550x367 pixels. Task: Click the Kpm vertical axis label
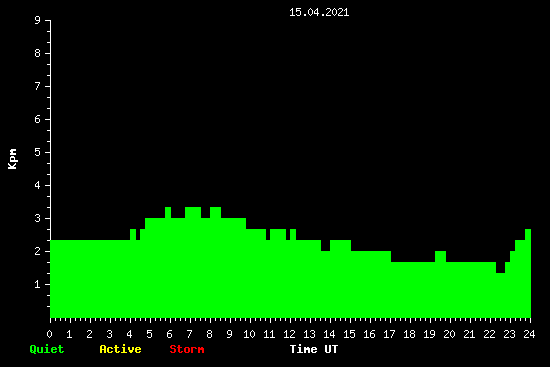tap(13, 159)
